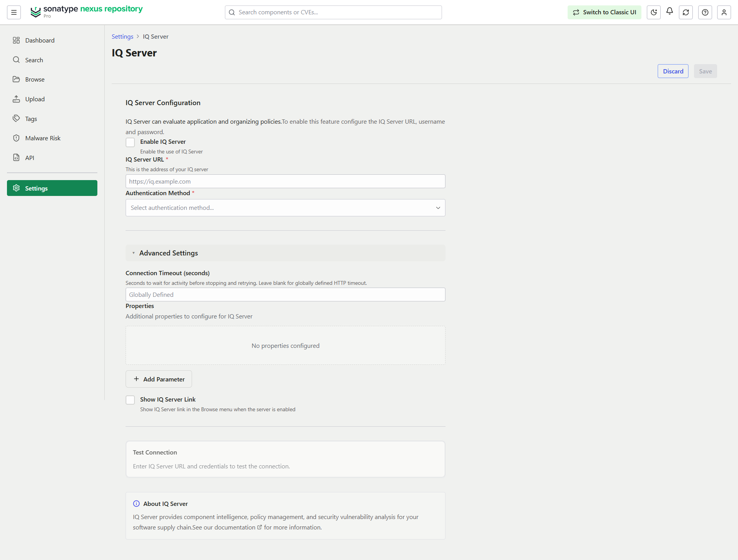This screenshot has height=560, width=738.
Task: Click the IQ Server URL input field
Action: pos(285,181)
